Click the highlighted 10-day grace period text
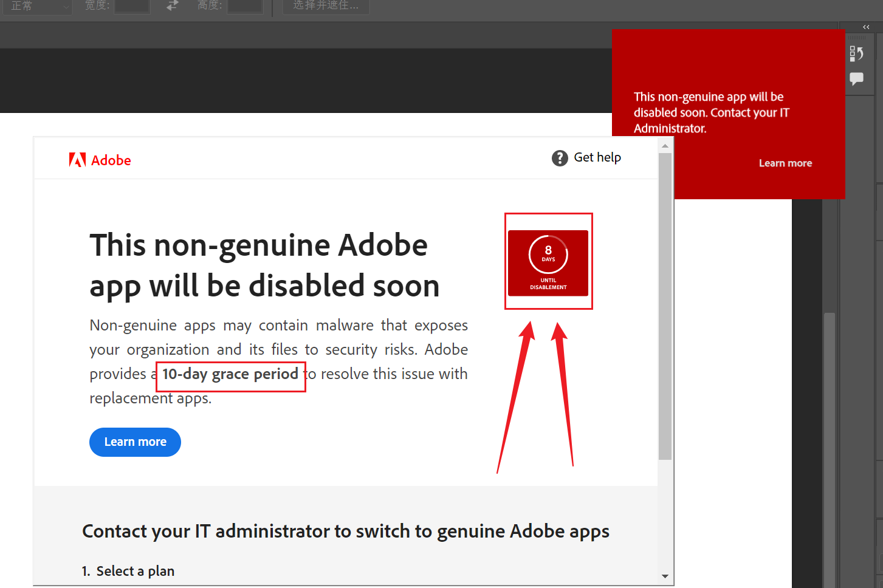 [x=230, y=374]
